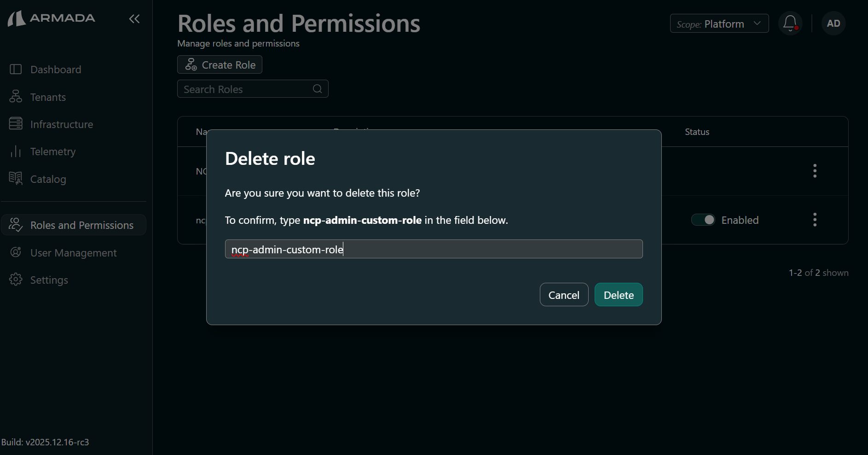Collapse the sidebar with the double chevron
868x455 pixels.
click(x=134, y=19)
